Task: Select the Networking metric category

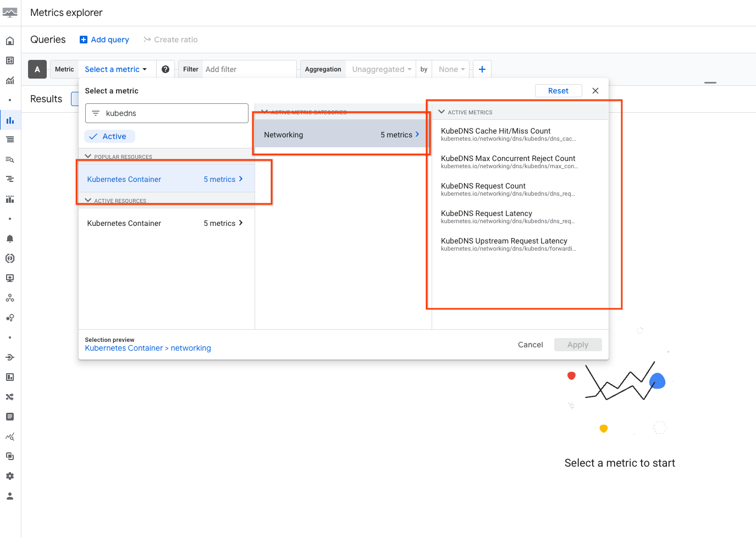Action: pyautogui.click(x=343, y=135)
